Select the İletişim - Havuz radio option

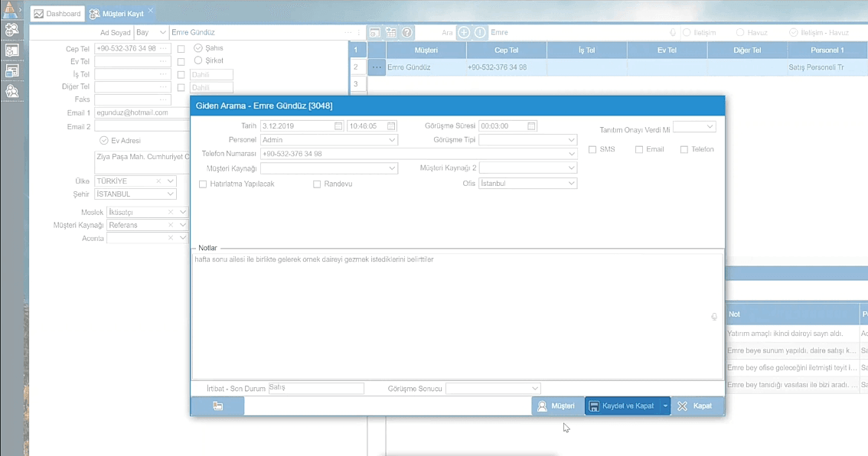pos(793,33)
